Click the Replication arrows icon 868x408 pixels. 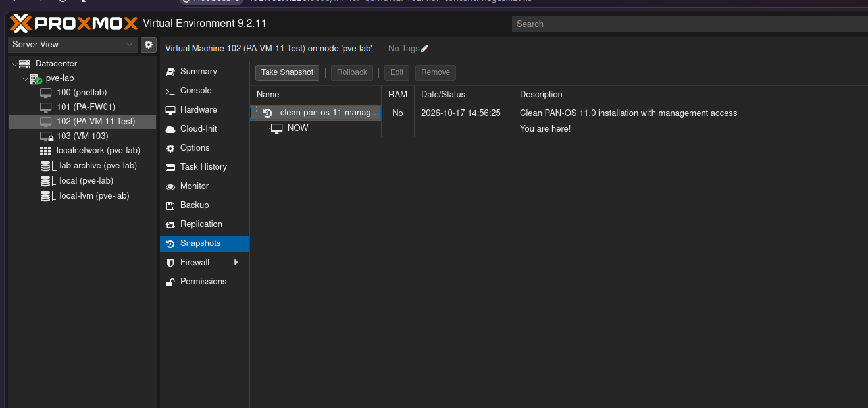point(170,224)
